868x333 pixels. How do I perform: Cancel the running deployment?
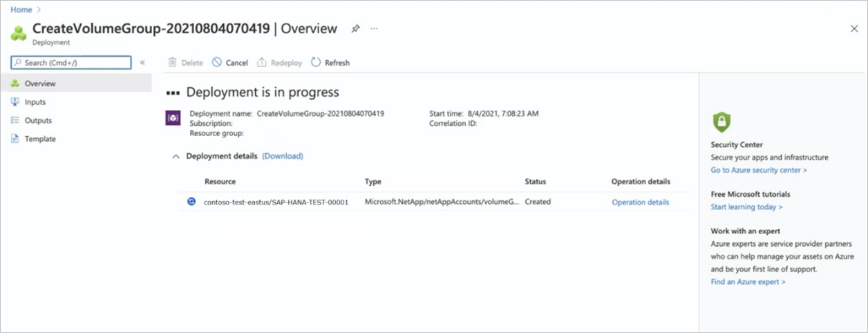click(x=230, y=63)
